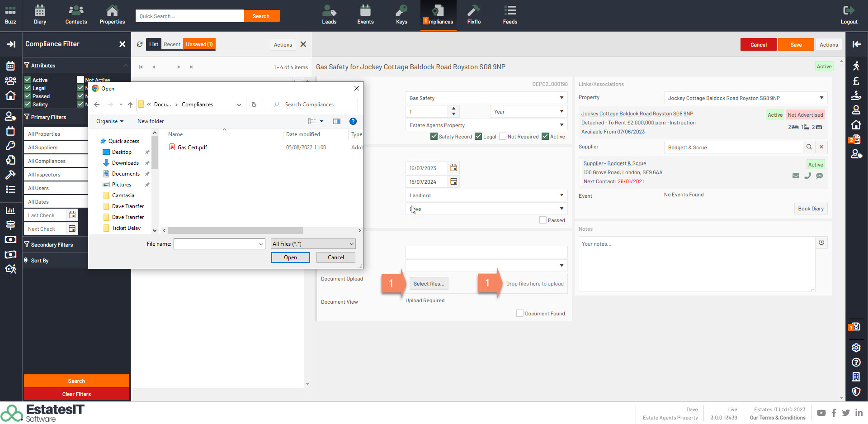
Task: Open calendar picker for 15/07/2023 date
Action: [453, 168]
